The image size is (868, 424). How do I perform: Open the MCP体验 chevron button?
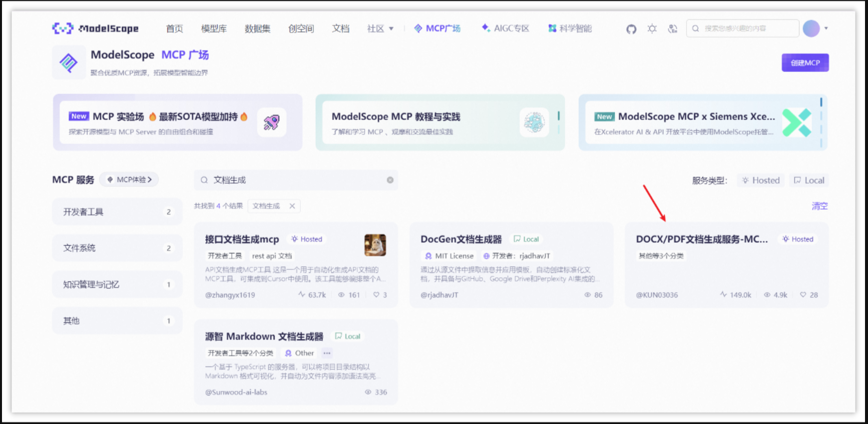[129, 179]
